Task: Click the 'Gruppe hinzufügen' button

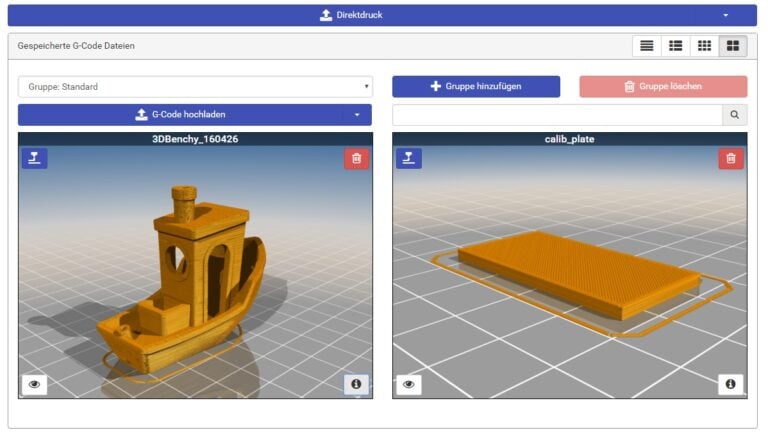Action: pyautogui.click(x=475, y=87)
